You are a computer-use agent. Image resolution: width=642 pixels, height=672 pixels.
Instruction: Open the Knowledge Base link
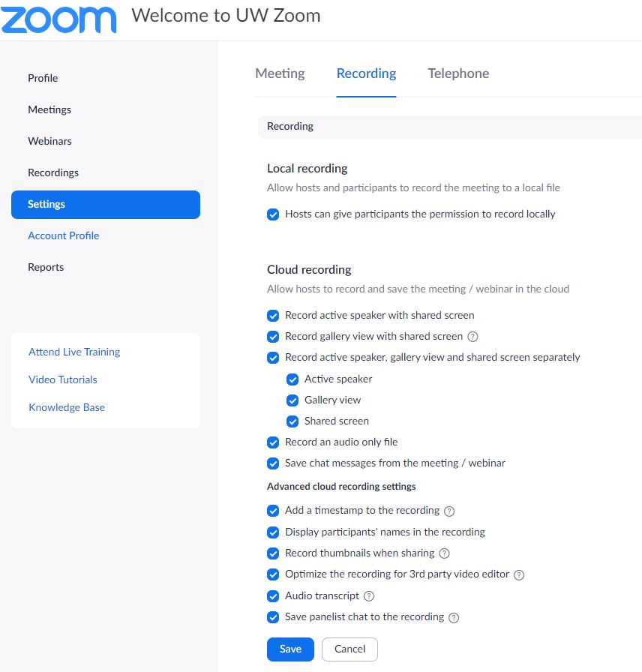tap(67, 407)
